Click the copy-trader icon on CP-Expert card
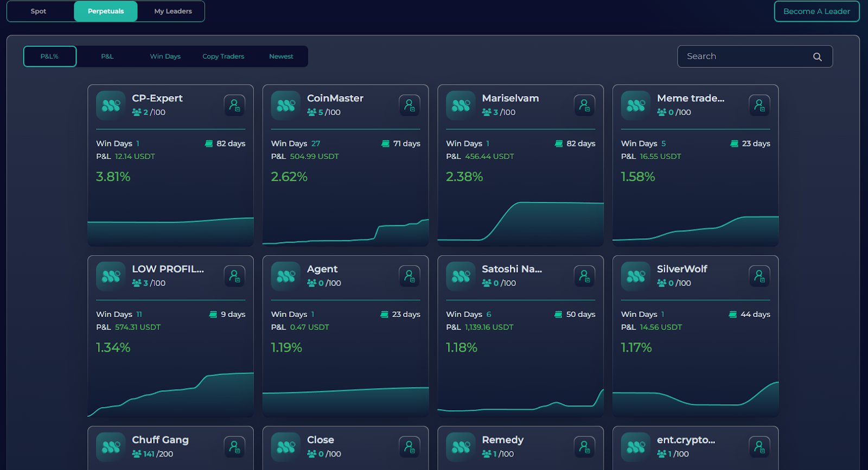The height and width of the screenshot is (470, 868). pos(234,105)
